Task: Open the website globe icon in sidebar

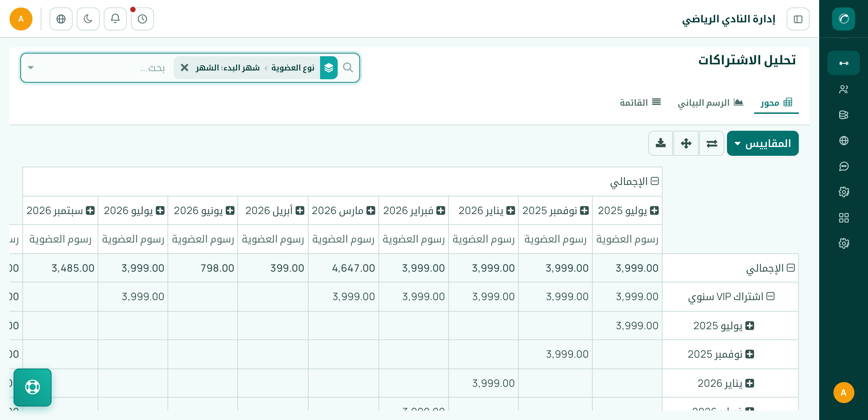Action: tap(843, 141)
